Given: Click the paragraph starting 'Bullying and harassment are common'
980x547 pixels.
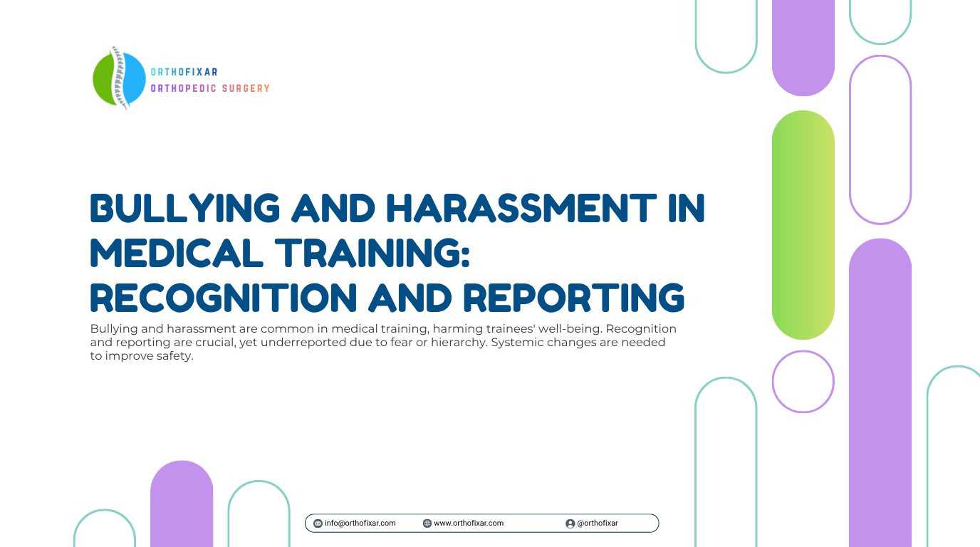Looking at the screenshot, I should pyautogui.click(x=383, y=343).
